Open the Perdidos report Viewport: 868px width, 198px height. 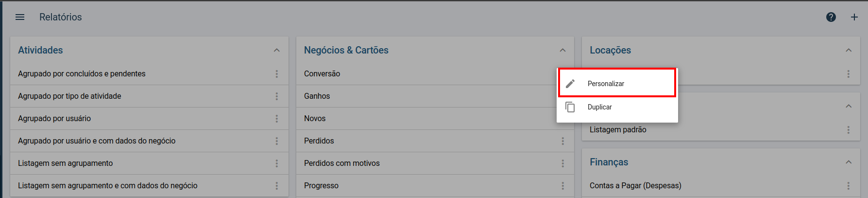319,141
